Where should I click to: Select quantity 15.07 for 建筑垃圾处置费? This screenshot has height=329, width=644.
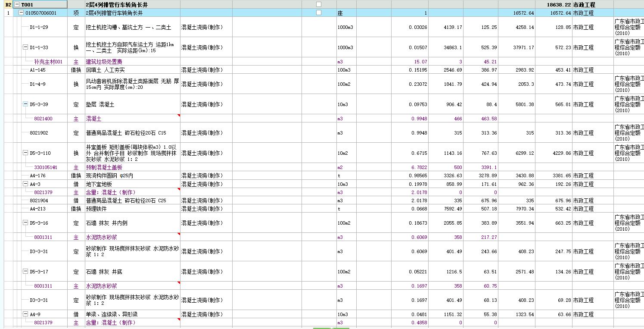pyautogui.click(x=420, y=62)
